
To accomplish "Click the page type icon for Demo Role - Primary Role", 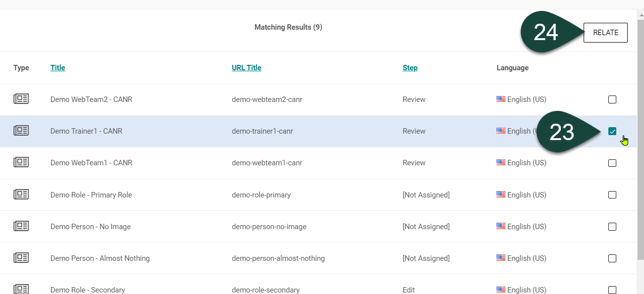I will click(21, 195).
